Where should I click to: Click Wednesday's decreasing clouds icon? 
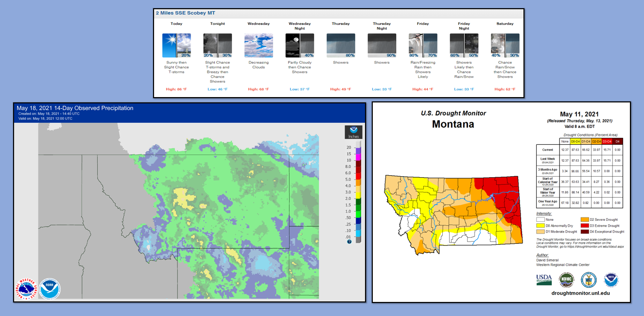coord(258,44)
